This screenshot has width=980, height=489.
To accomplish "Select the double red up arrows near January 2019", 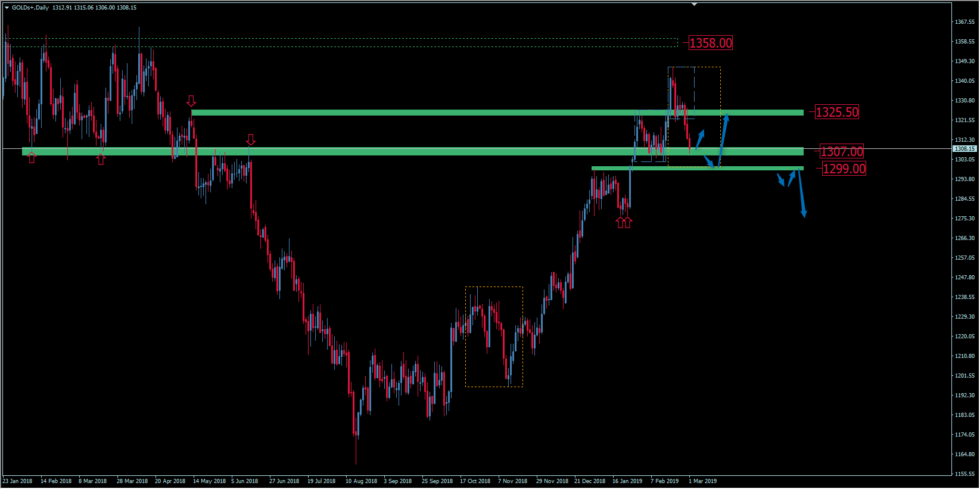I will pos(624,222).
